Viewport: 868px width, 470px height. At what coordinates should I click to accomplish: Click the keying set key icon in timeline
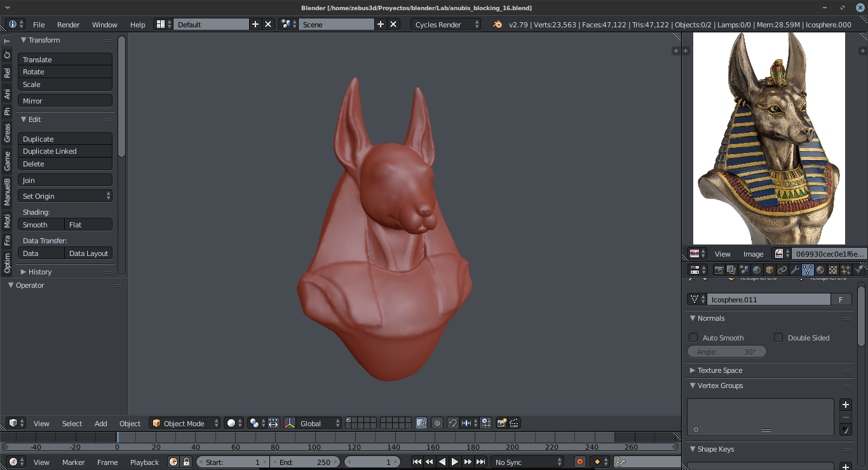[621, 462]
